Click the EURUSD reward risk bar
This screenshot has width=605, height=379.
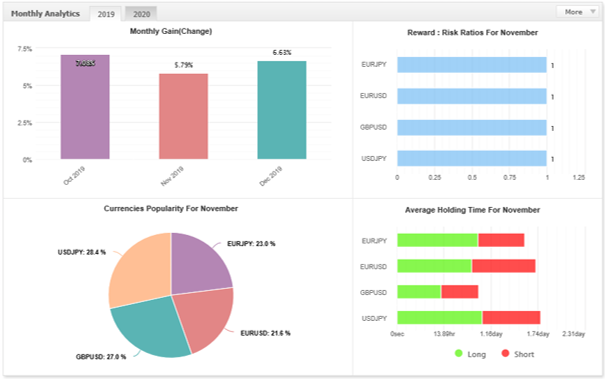472,96
